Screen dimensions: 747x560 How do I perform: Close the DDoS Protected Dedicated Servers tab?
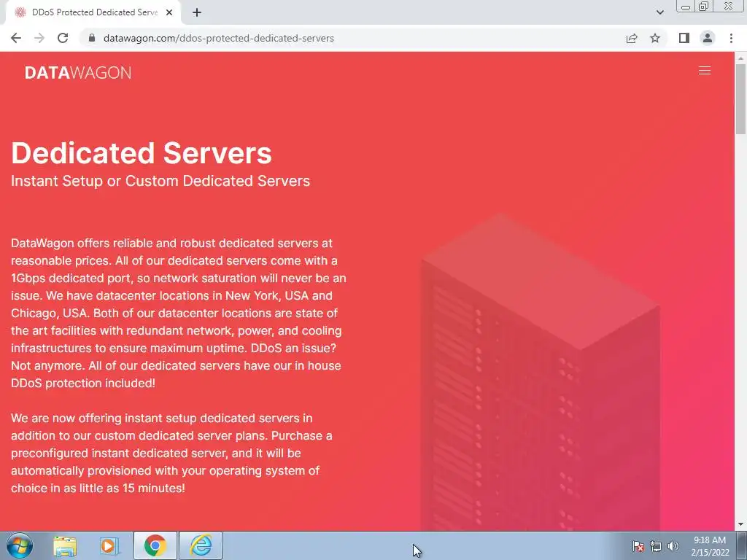169,13
